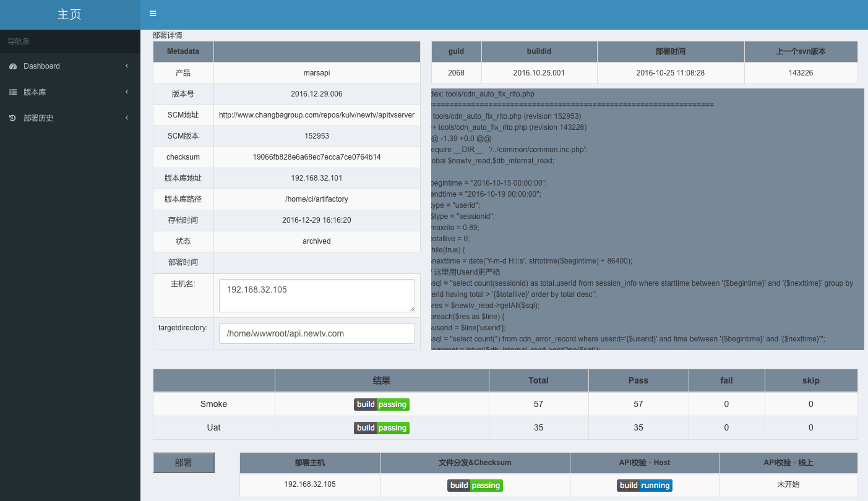Click the status value archived
Image resolution: width=868 pixels, height=501 pixels.
(317, 241)
